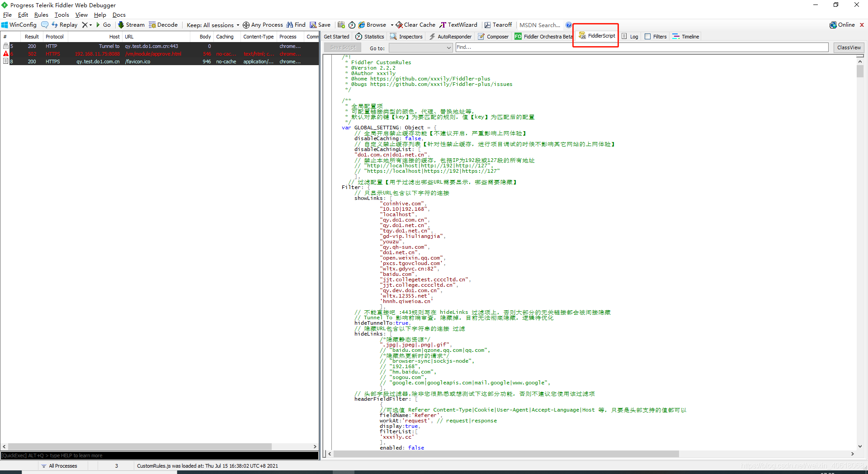868x474 pixels.
Task: Open the Keep: All sessions dropdown
Action: pyautogui.click(x=213, y=25)
